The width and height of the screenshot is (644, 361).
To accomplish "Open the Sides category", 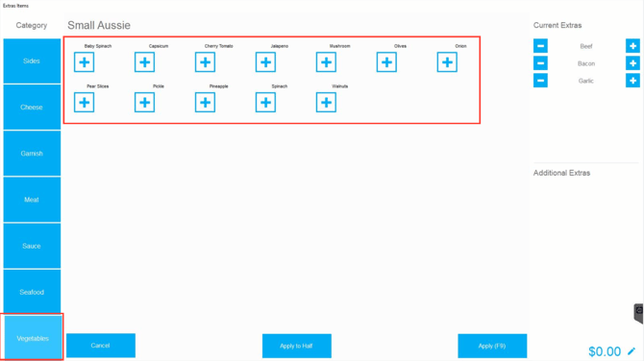I will (x=32, y=61).
